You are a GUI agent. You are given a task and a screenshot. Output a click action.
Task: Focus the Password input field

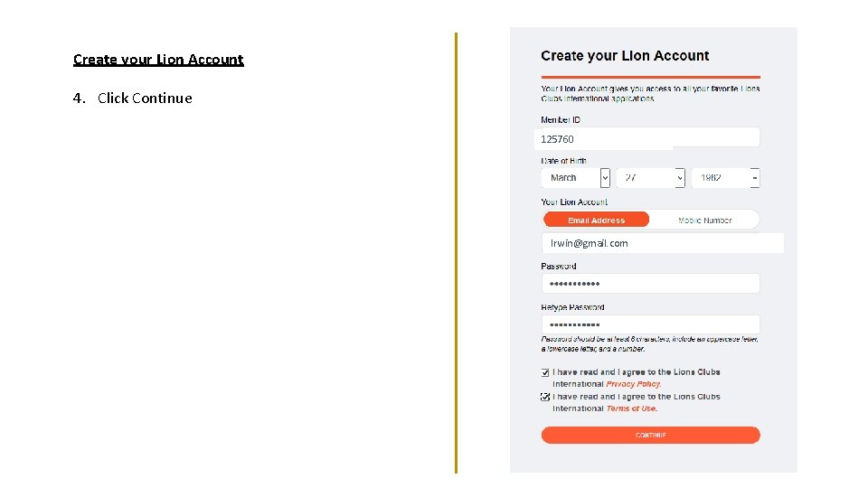click(649, 284)
